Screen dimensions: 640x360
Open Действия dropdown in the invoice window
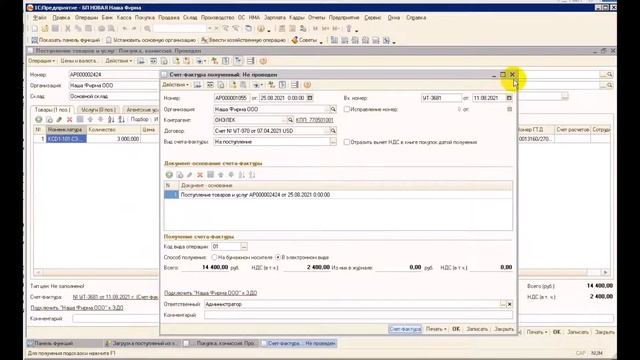[176, 85]
